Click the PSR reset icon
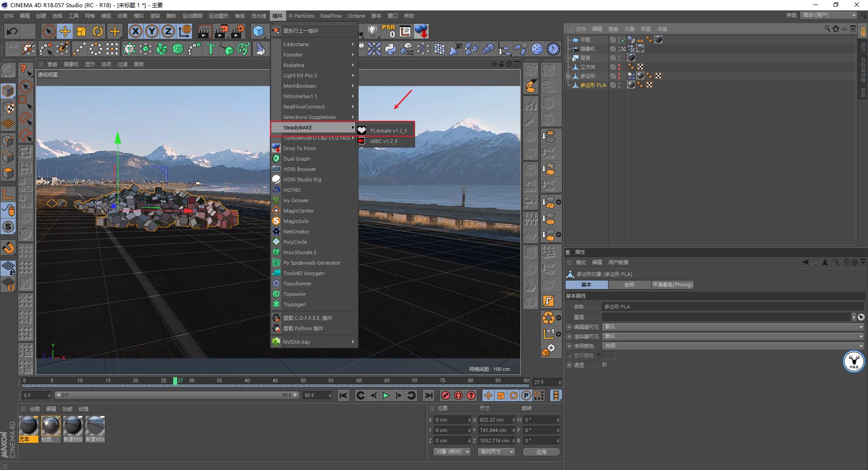 tap(388, 31)
